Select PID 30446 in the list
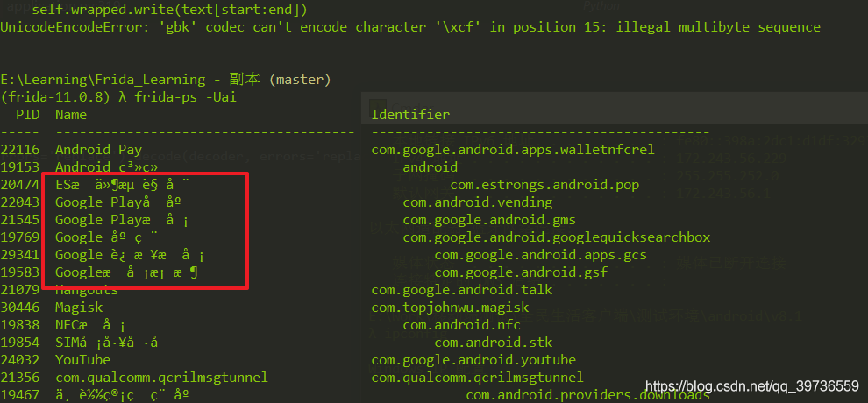The height and width of the screenshot is (403, 868). [x=20, y=308]
